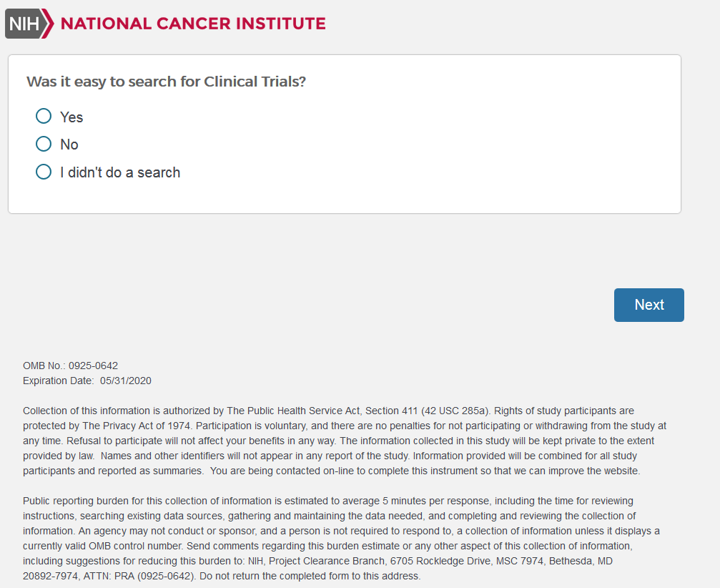Click the "Yes" answer label text
The height and width of the screenshot is (588, 720).
[x=71, y=117]
